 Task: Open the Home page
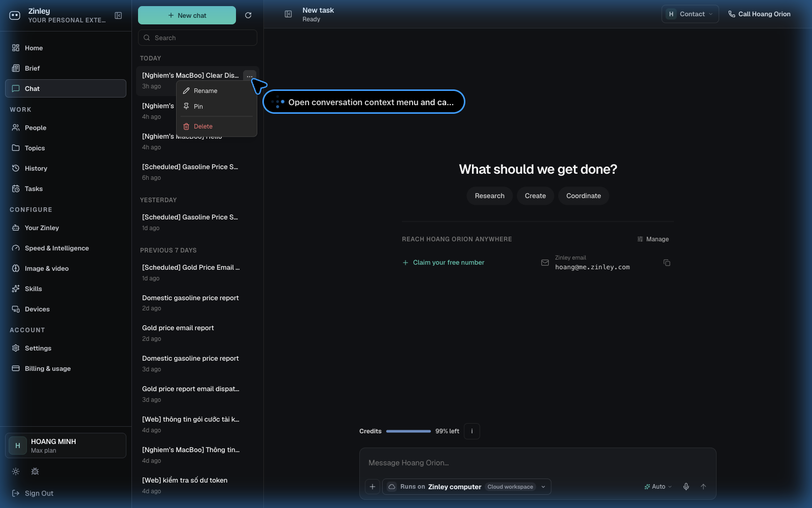point(65,48)
